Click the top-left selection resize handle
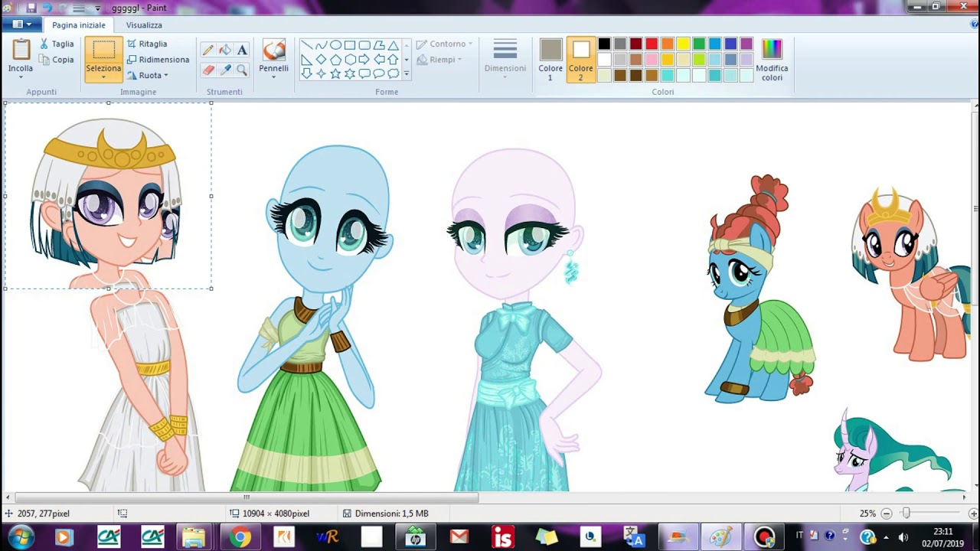Image resolution: width=980 pixels, height=551 pixels. point(5,103)
